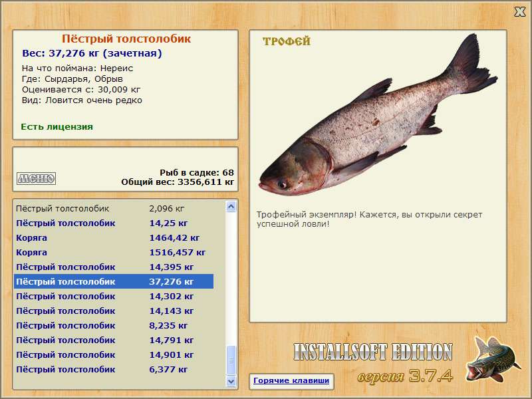
Task: Open the Горячие клавиши link
Action: (x=291, y=381)
